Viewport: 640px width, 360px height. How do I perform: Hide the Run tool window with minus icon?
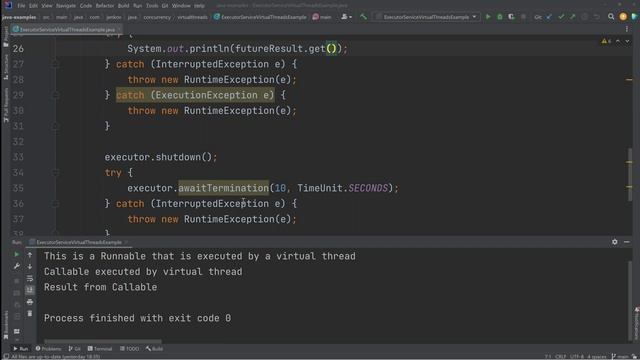click(627, 242)
